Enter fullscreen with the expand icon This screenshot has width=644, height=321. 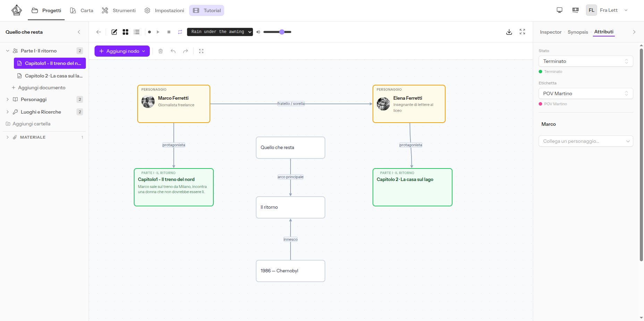(x=522, y=32)
